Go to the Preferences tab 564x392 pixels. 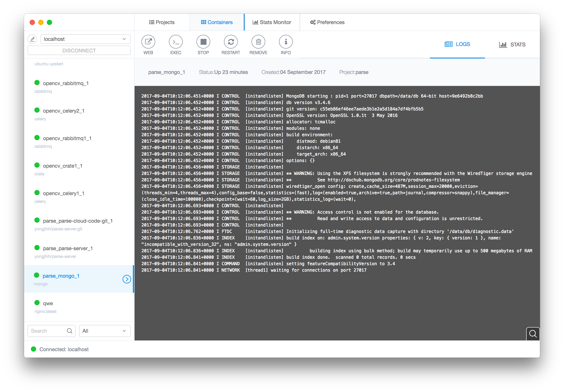(x=327, y=22)
